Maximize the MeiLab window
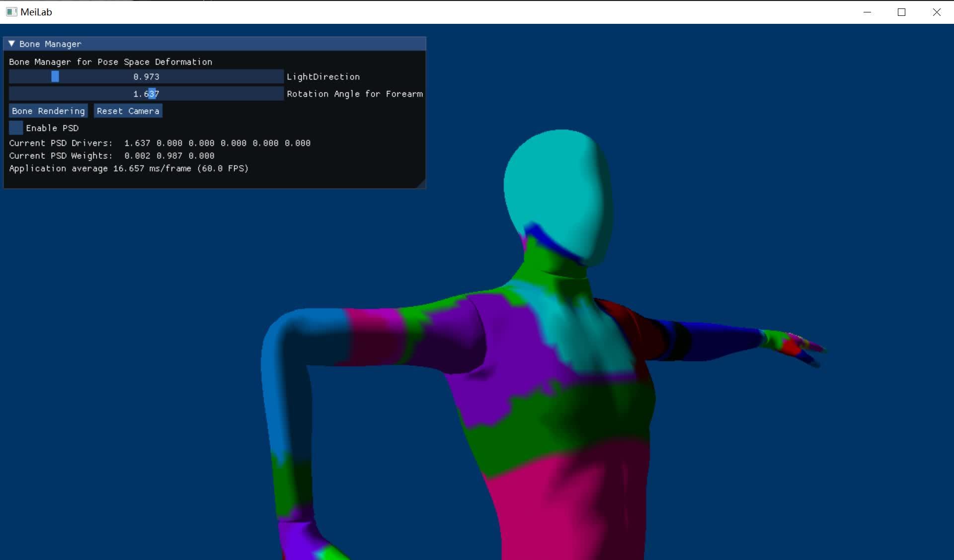954x560 pixels. 901,12
